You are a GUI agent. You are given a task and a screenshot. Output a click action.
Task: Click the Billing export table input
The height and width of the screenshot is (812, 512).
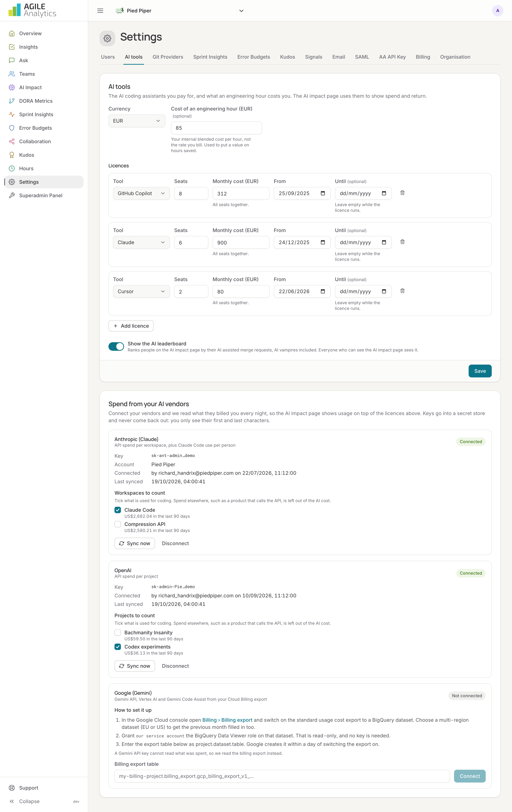(x=282, y=776)
